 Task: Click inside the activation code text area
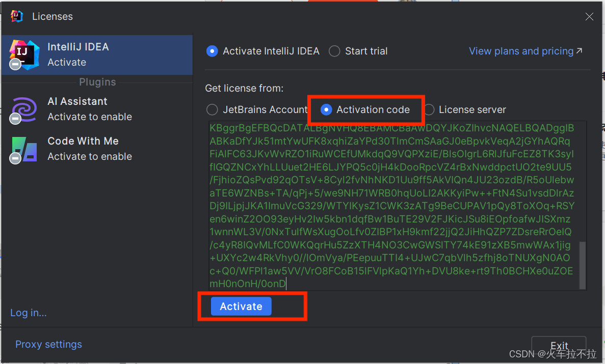tap(391, 204)
